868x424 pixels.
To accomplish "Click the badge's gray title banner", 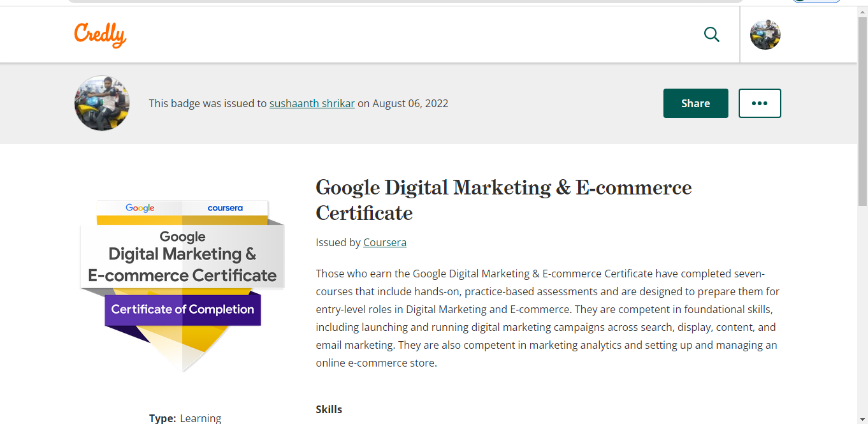I will [x=182, y=256].
